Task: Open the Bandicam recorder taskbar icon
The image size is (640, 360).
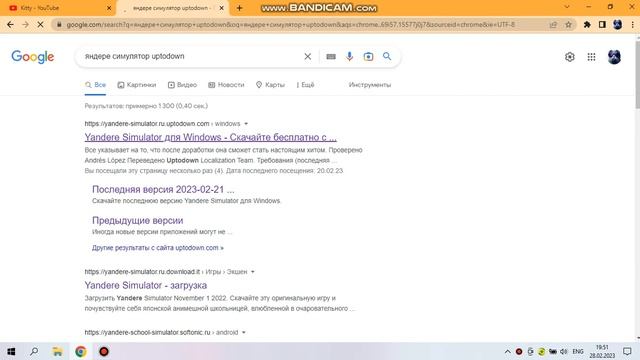Action: point(104,351)
